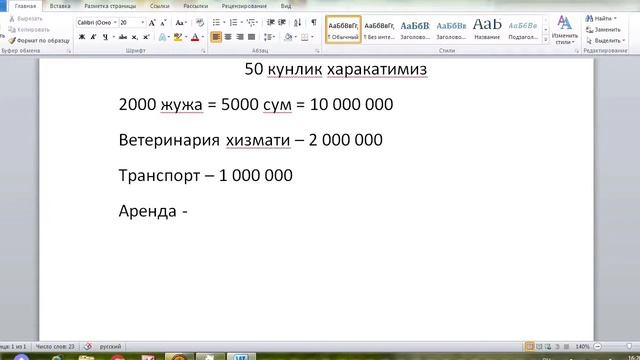The height and width of the screenshot is (360, 640).
Task: Apply red font color
Action: (195, 37)
